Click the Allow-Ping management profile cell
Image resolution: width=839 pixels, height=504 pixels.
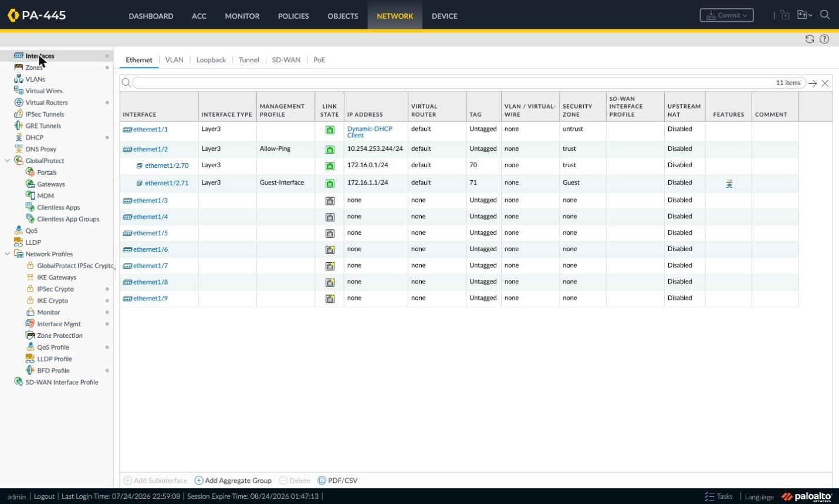(x=275, y=149)
